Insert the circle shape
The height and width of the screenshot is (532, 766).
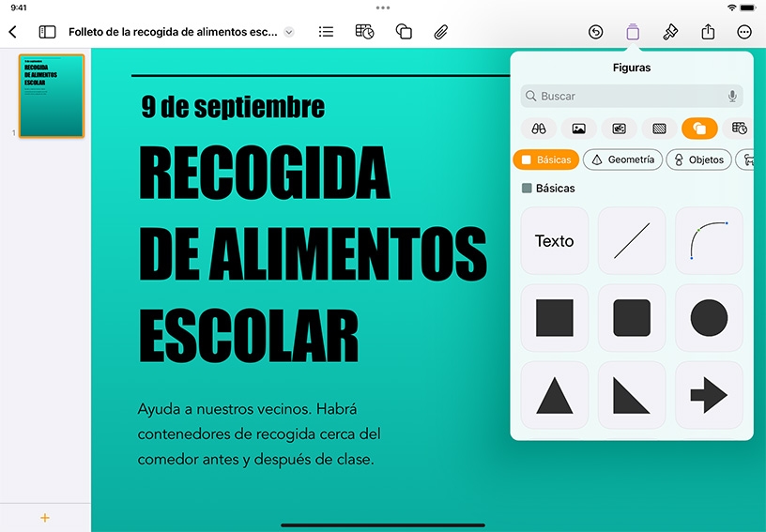pos(709,318)
